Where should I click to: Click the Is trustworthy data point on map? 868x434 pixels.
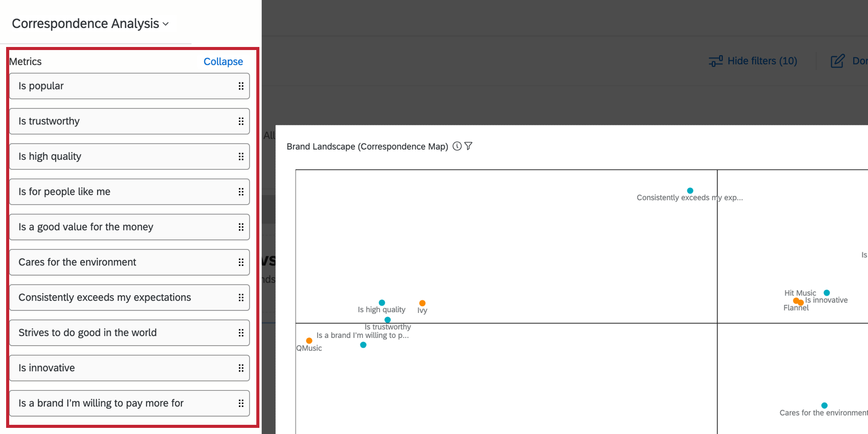tap(388, 320)
